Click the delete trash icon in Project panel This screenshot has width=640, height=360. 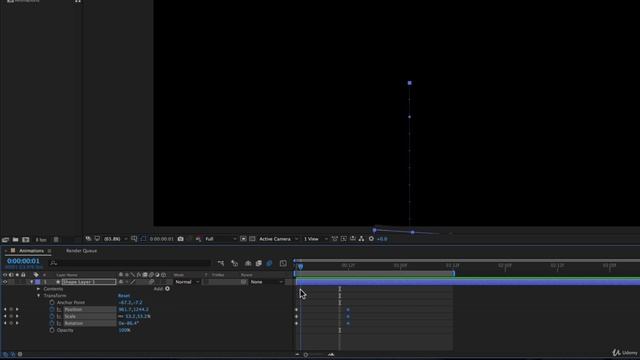coord(56,240)
